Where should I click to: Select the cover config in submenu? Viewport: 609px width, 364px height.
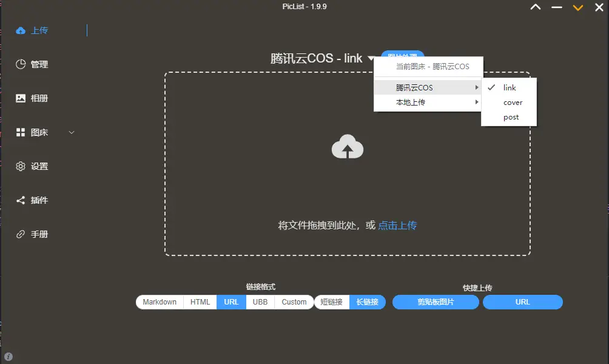[513, 103]
